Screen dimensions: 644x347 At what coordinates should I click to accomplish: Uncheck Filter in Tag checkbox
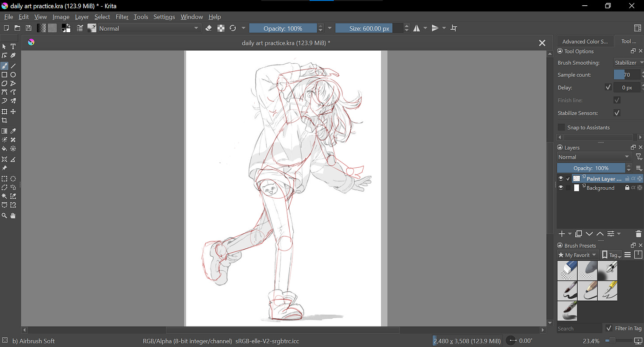(x=609, y=328)
